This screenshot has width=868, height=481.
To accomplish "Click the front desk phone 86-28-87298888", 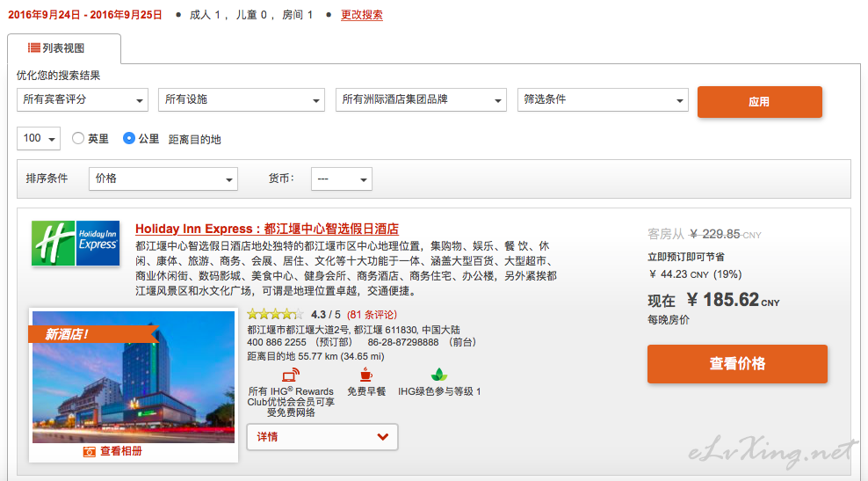I will pyautogui.click(x=403, y=342).
